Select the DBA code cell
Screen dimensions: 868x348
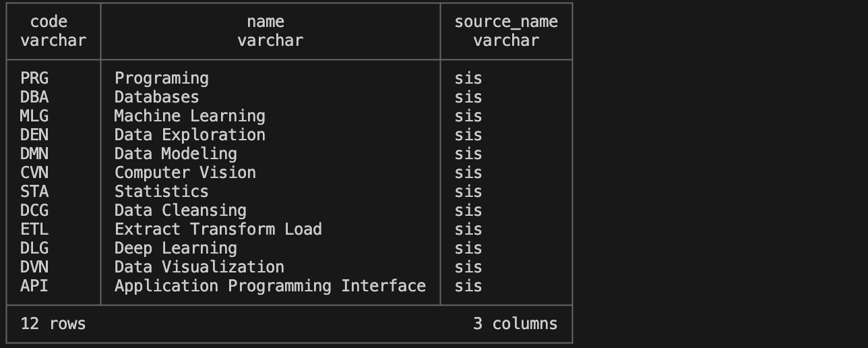(34, 97)
